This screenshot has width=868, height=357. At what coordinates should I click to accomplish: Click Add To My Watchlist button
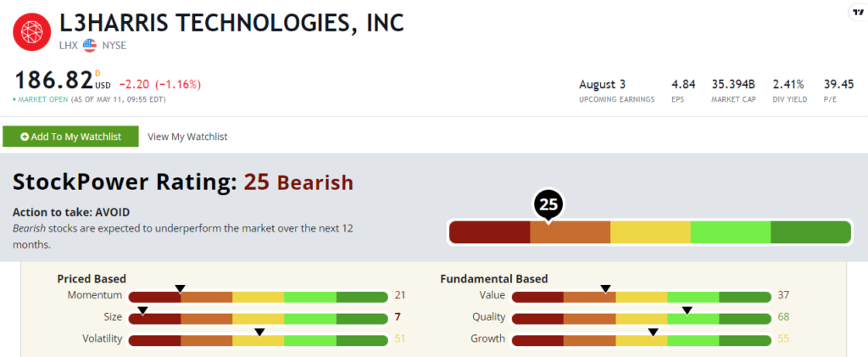[70, 137]
